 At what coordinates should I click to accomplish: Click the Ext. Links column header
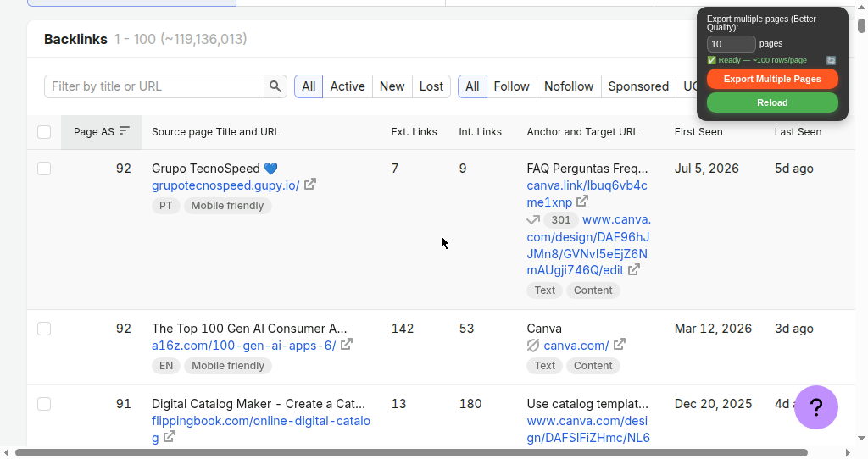coord(414,132)
